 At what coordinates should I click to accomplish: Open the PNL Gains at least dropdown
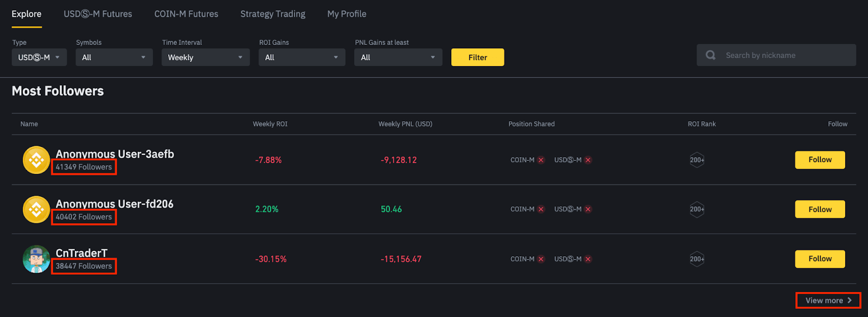[x=398, y=57]
